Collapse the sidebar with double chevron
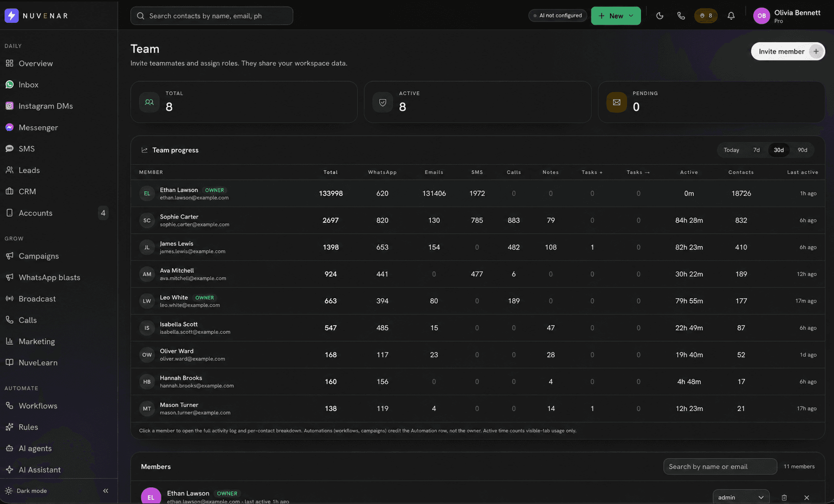The image size is (834, 504). click(x=106, y=491)
